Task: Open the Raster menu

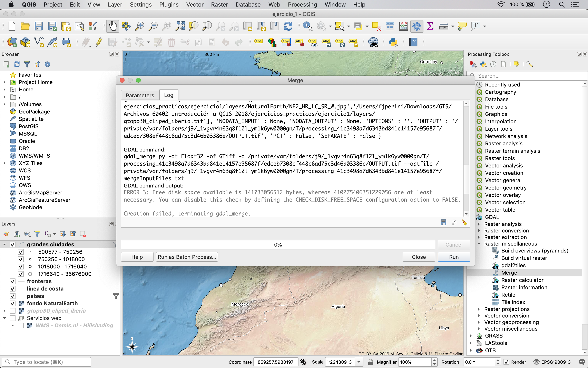Action: click(x=219, y=4)
